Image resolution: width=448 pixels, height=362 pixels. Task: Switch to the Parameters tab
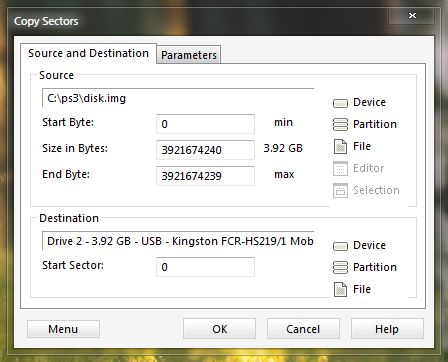(x=189, y=55)
